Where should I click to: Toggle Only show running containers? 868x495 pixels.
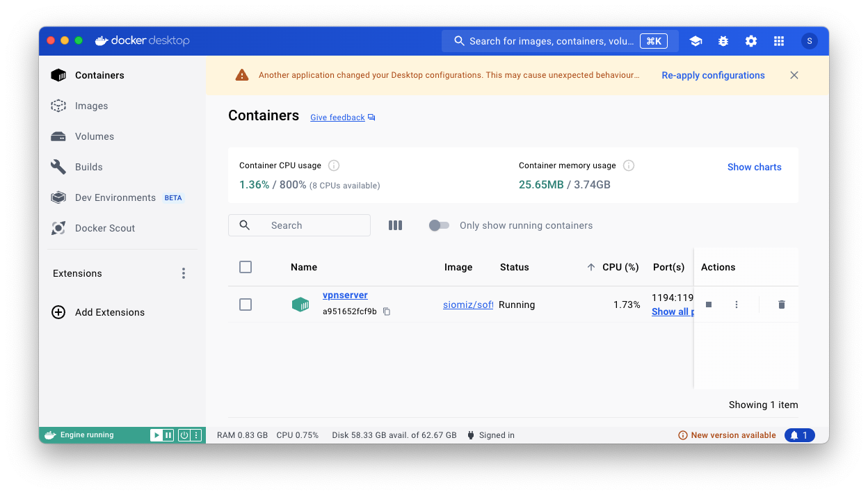click(439, 225)
